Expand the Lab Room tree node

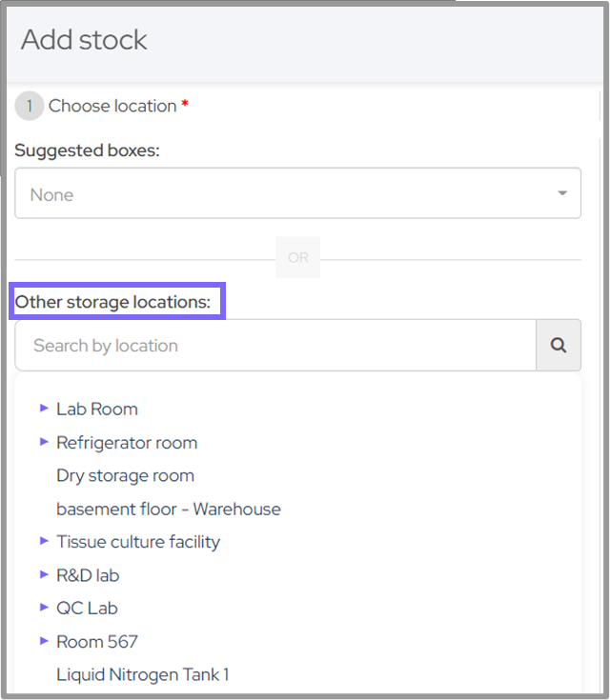[44, 408]
